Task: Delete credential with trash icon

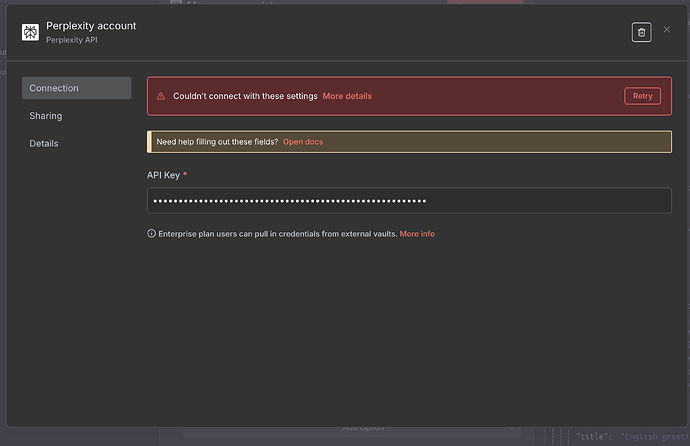Action: [641, 32]
